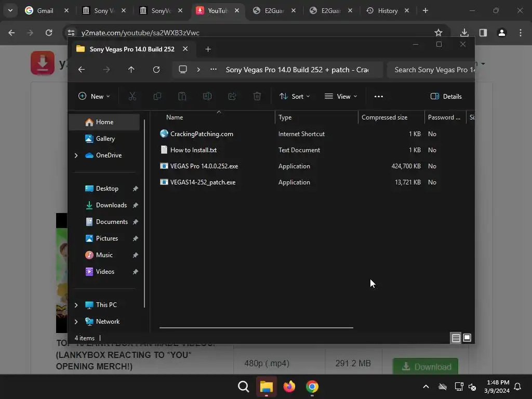Go forward in File Explorer
This screenshot has width=532, height=399.
tap(107, 70)
